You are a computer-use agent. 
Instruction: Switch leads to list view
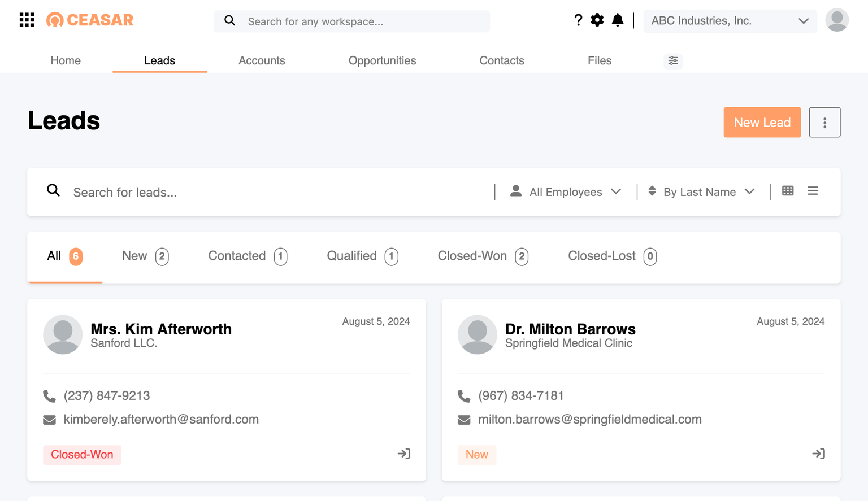813,191
